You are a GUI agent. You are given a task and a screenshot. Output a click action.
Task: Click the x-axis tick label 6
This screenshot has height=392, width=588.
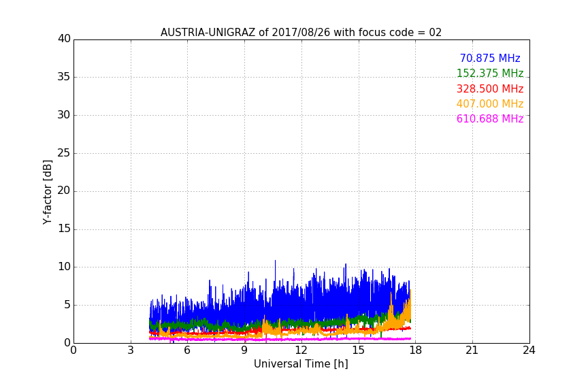pyautogui.click(x=187, y=350)
